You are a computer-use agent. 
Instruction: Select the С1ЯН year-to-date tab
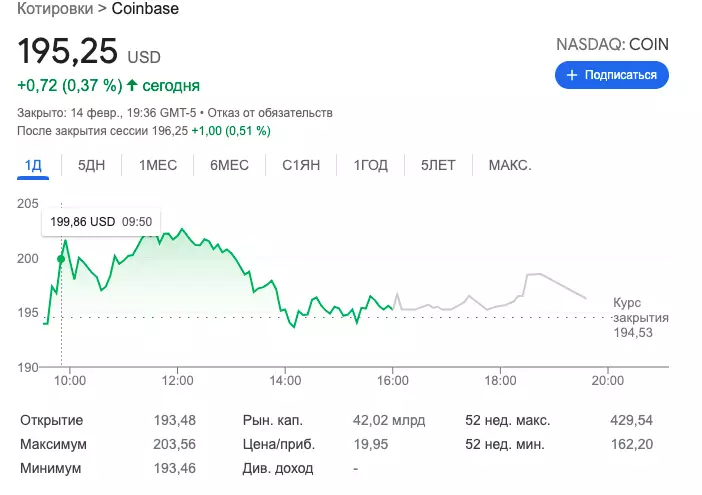[x=300, y=165]
